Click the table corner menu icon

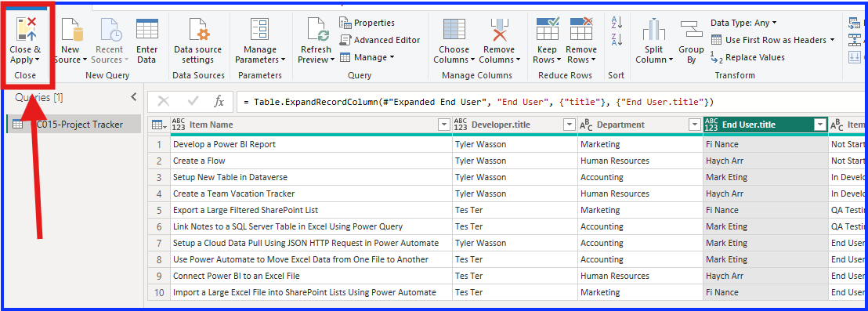159,125
